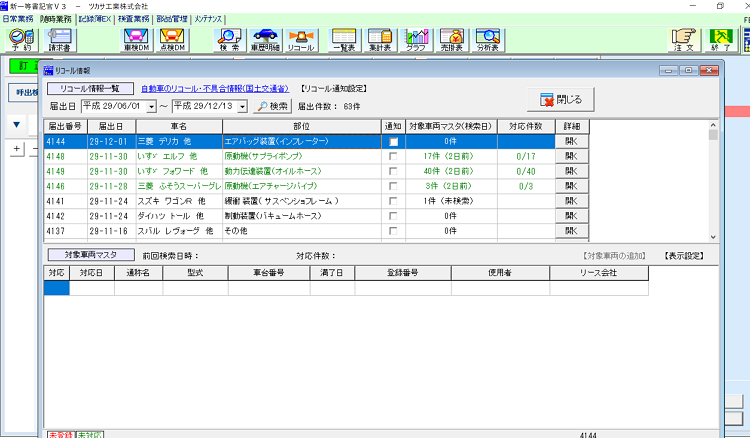This screenshot has width=750, height=438.
Task: Open the 注文 order icon
Action: [x=684, y=40]
